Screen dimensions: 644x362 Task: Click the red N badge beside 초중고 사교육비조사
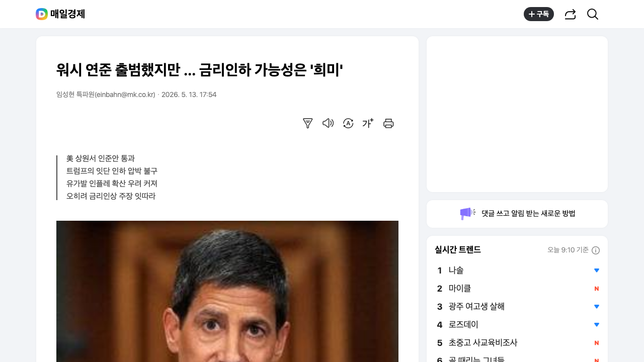pyautogui.click(x=597, y=343)
